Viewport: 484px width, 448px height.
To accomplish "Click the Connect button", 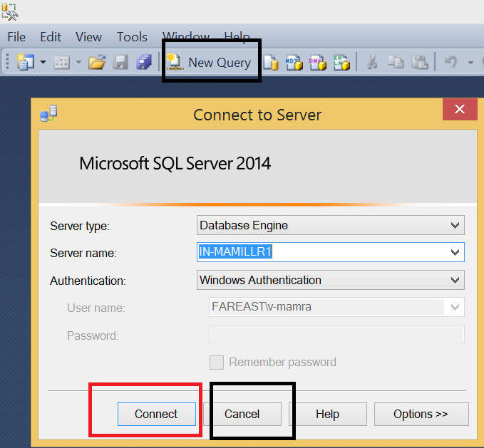I will coord(157,414).
